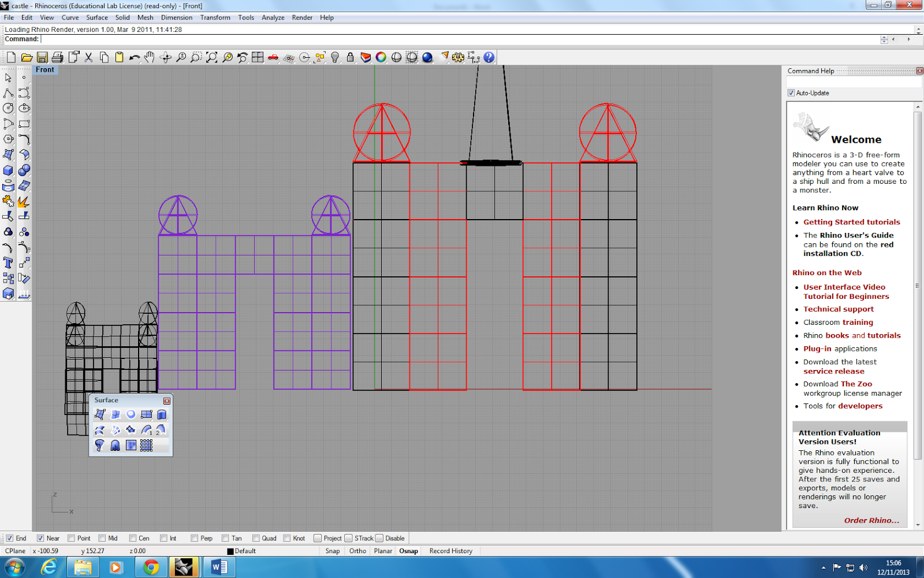Toggle Ortho mode in the status bar
Screen dimensions: 924x578
[357, 551]
